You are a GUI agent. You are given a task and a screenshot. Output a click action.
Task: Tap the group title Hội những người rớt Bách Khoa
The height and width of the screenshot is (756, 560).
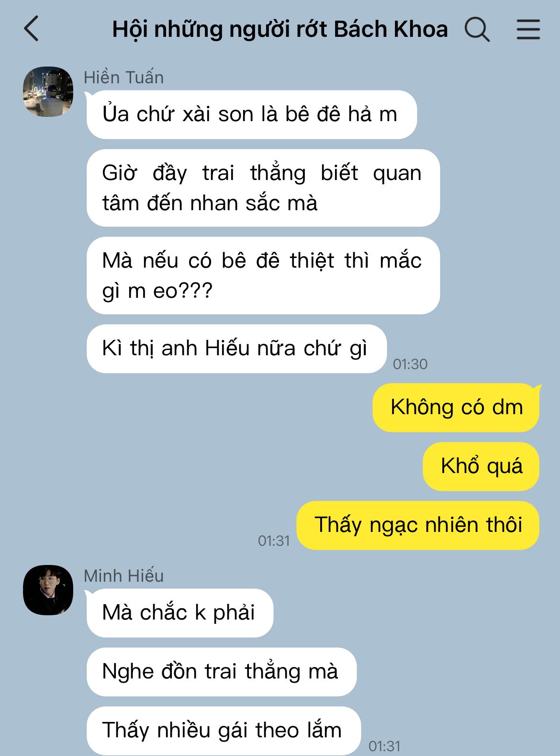tap(280, 29)
